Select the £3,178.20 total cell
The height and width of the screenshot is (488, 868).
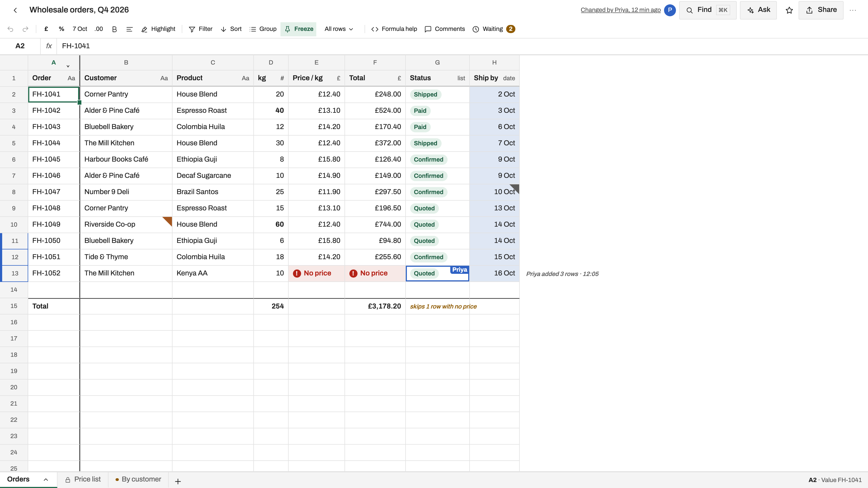(x=375, y=306)
